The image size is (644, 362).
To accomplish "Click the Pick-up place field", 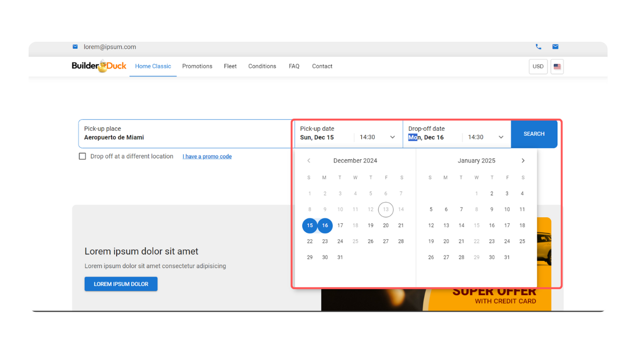I will click(x=185, y=134).
